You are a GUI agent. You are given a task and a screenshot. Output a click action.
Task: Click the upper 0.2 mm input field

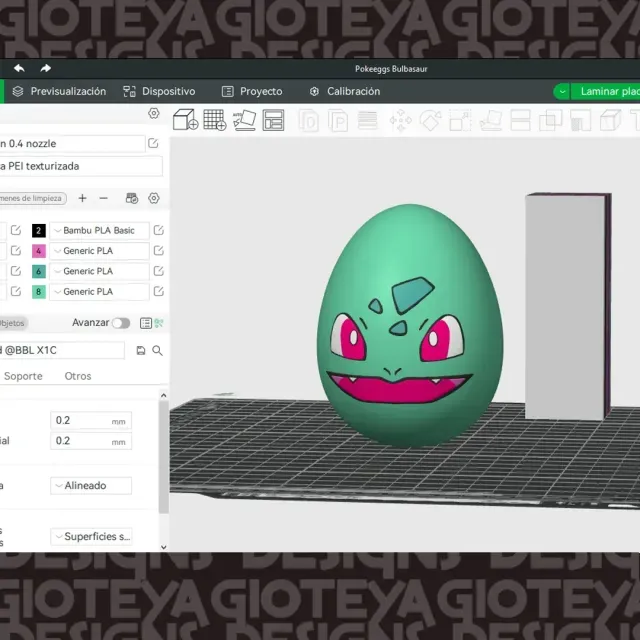pyautogui.click(x=91, y=420)
